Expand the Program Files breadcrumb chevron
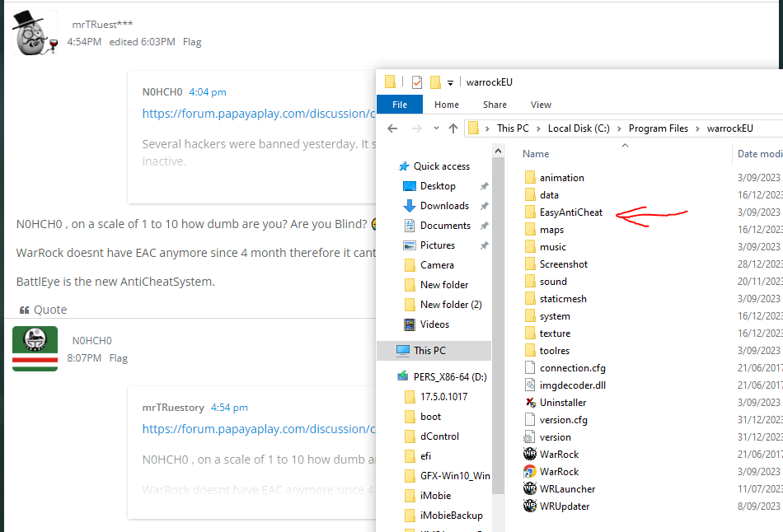Screen dimensions: 783x532 697,128
